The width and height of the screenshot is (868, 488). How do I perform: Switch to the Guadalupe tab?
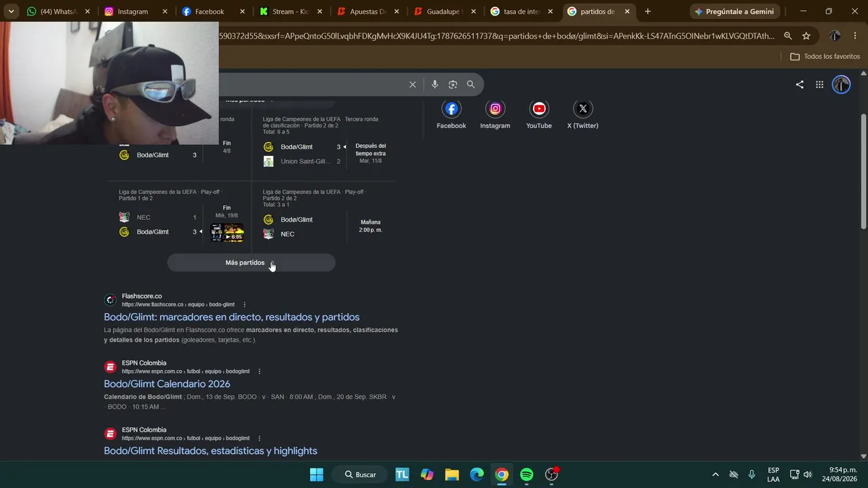tap(445, 12)
